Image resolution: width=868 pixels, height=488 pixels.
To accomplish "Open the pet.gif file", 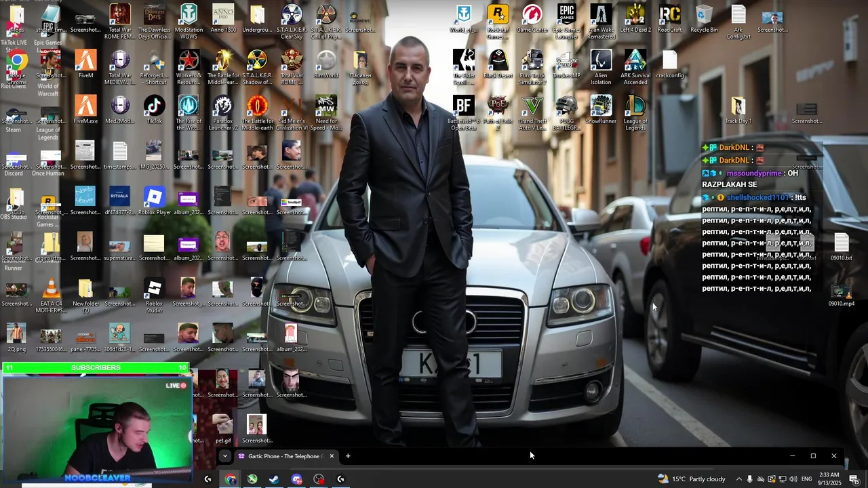I will coord(223,429).
